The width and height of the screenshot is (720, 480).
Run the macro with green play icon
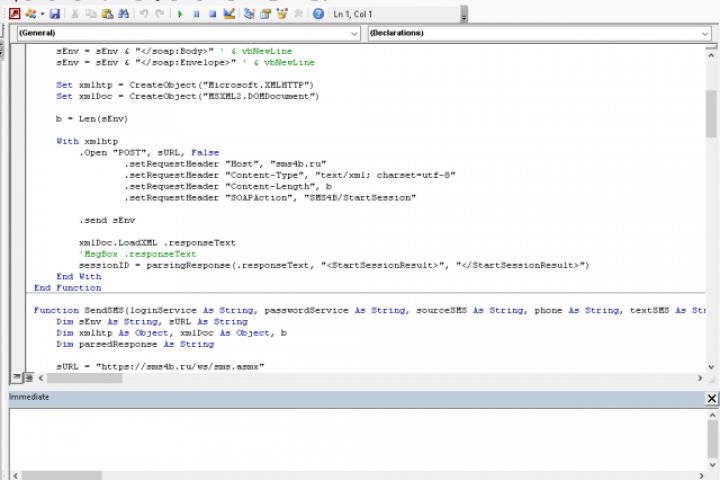tap(180, 14)
